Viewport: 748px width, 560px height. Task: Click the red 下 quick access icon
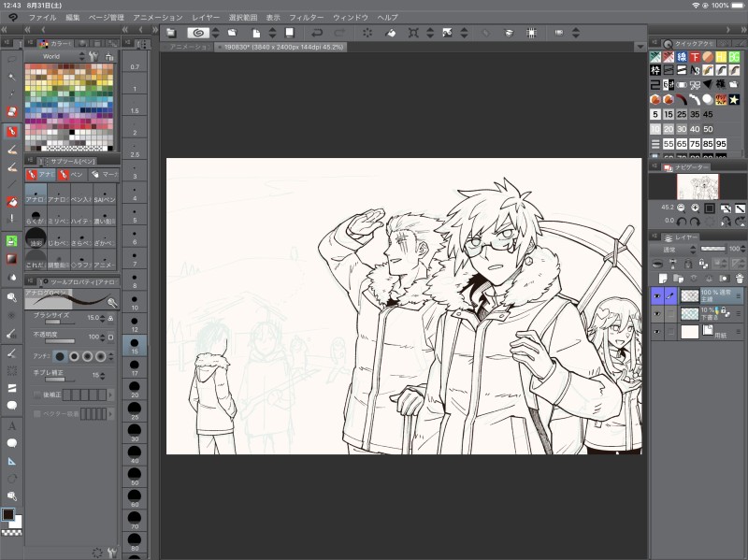(x=695, y=57)
